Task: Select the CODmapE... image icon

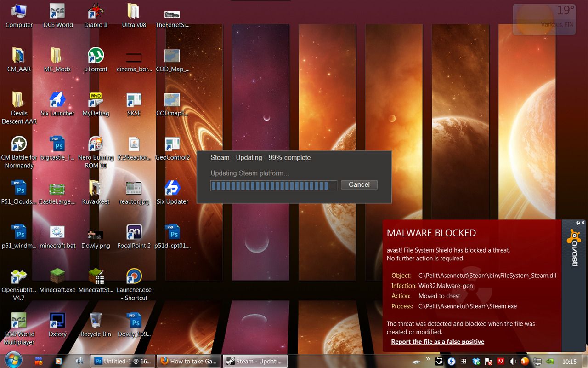Action: tap(172, 104)
